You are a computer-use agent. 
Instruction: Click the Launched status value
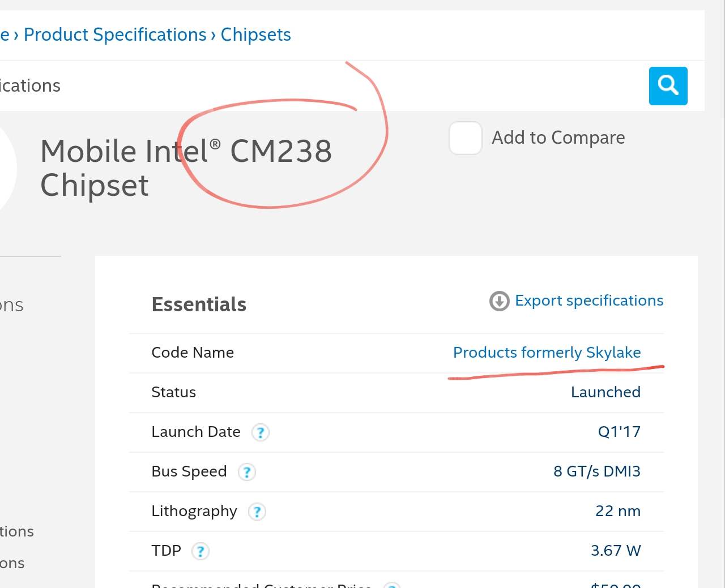(x=605, y=392)
